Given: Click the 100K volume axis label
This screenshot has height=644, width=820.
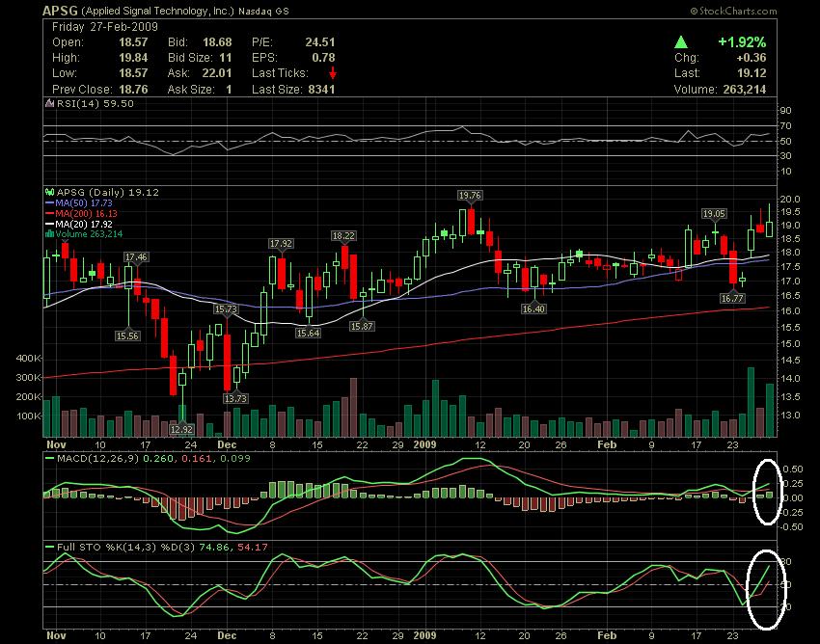Looking at the screenshot, I should [x=28, y=416].
